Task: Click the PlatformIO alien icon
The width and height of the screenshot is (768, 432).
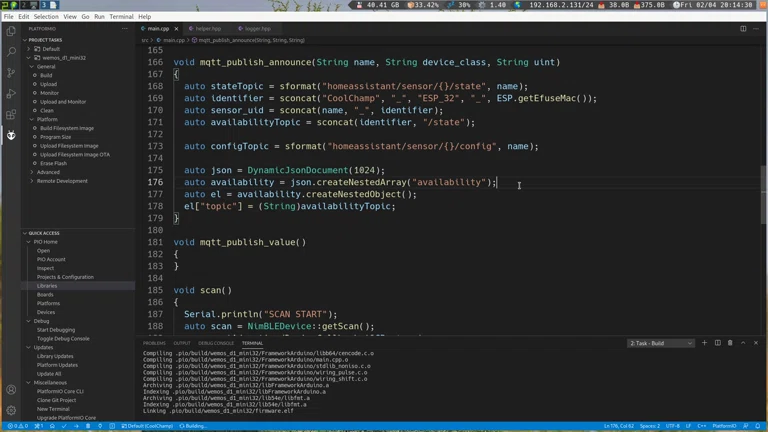Action: pos(11,135)
